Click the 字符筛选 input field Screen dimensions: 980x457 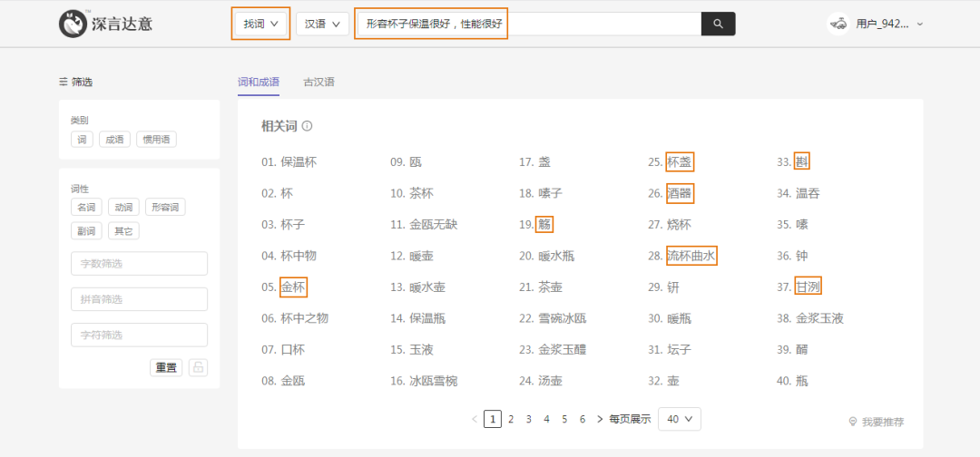[x=140, y=335]
